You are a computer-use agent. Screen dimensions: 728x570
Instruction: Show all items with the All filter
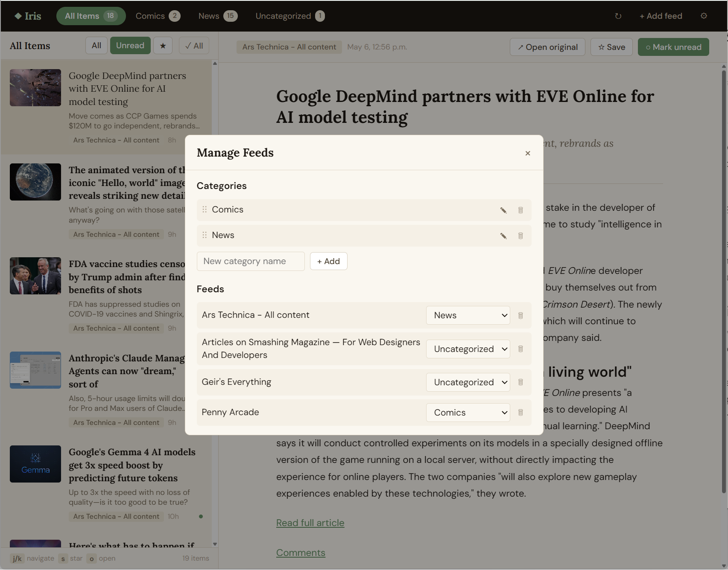pyautogui.click(x=96, y=46)
